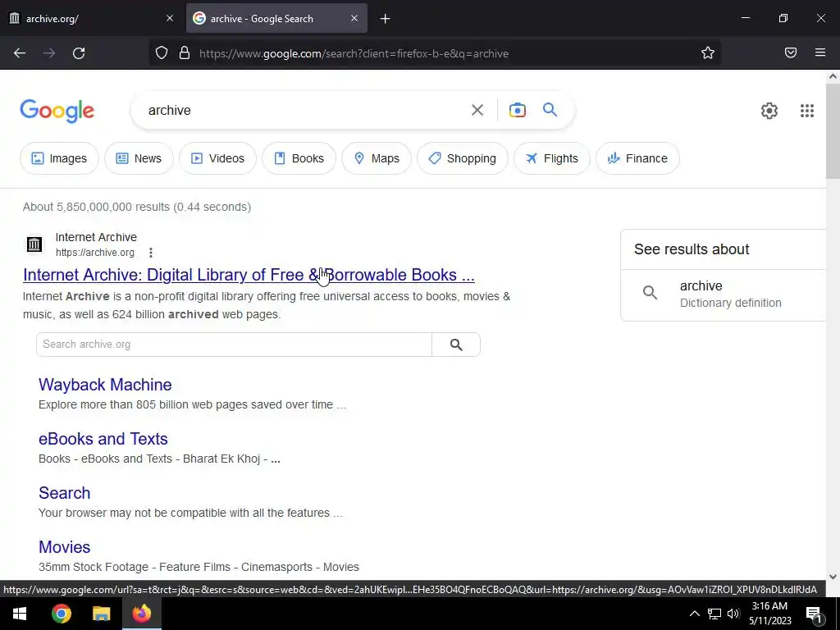The image size is (840, 630).
Task: Open the Search sitelink
Action: [64, 493]
